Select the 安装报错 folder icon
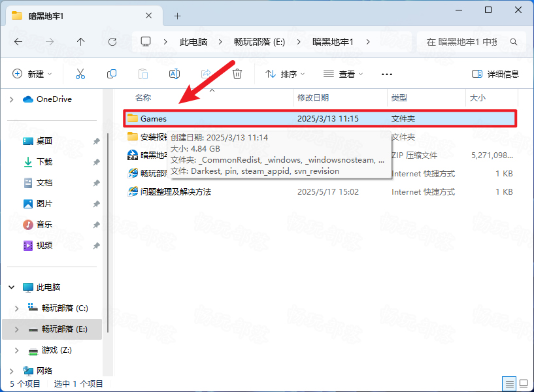 tap(133, 137)
